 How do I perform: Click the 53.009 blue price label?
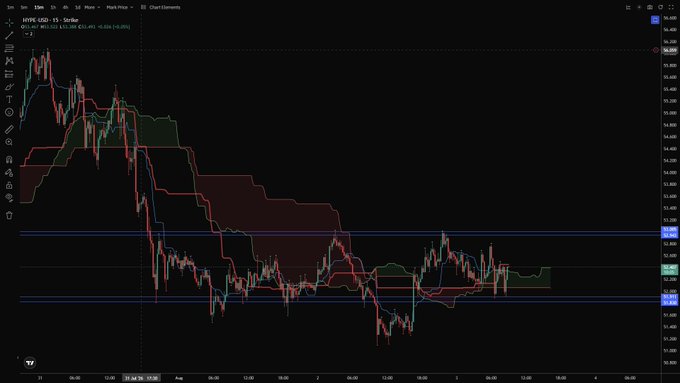click(x=670, y=229)
